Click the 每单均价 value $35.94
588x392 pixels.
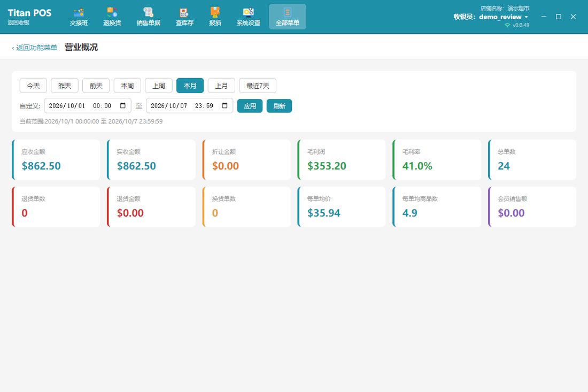click(x=324, y=213)
